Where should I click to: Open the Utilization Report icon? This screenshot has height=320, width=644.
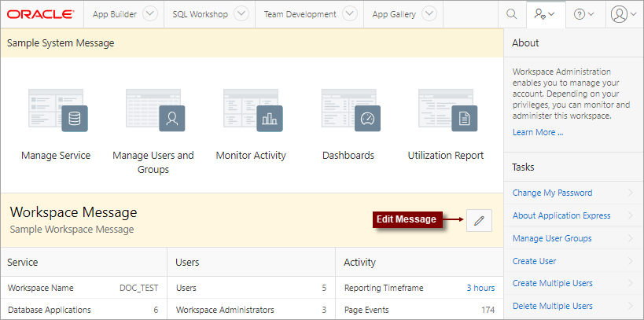(447, 110)
